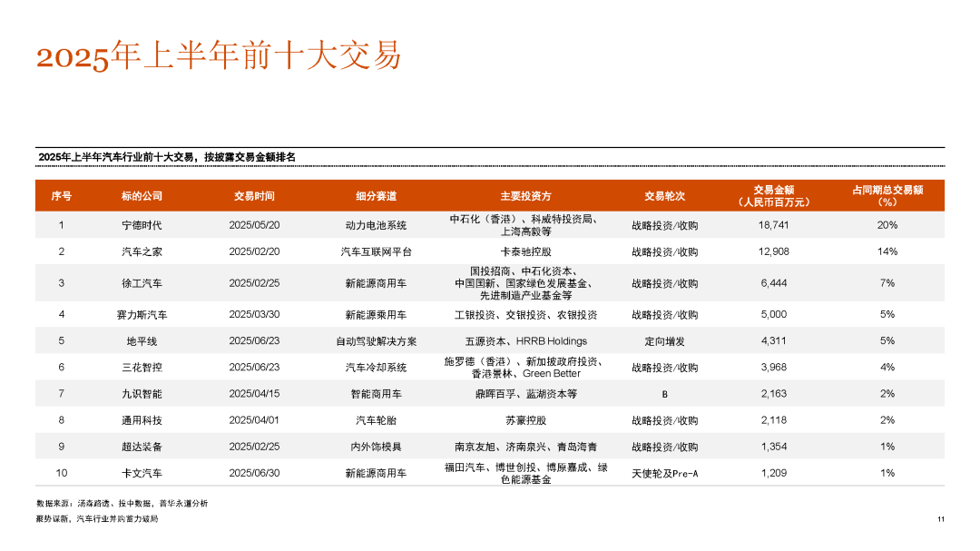Click investor cell 五源资本、HRRB Holdings

coord(525,340)
